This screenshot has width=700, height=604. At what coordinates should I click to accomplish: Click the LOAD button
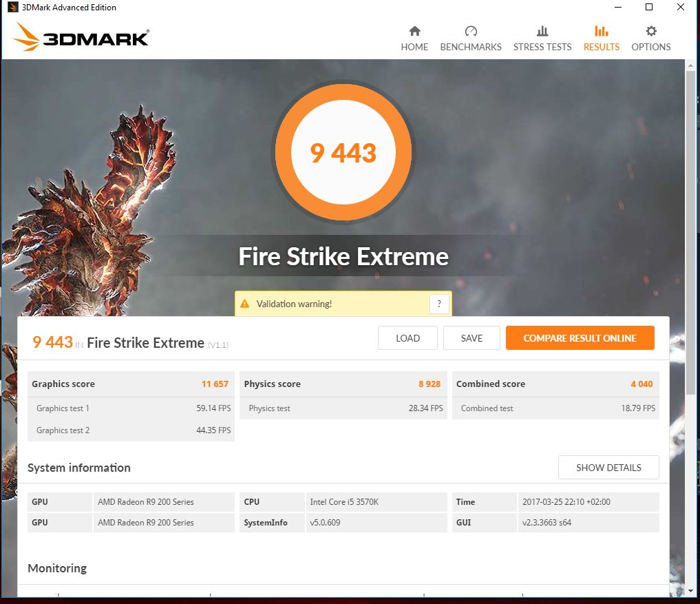(407, 338)
